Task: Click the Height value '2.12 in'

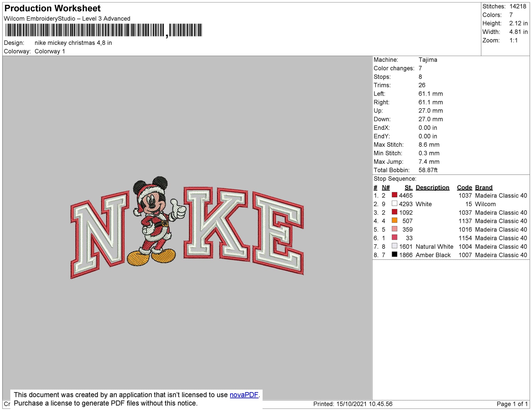Action: tap(518, 23)
